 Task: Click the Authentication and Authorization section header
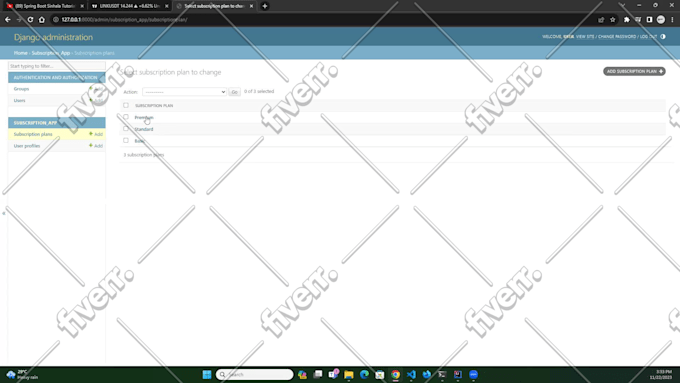[56, 77]
